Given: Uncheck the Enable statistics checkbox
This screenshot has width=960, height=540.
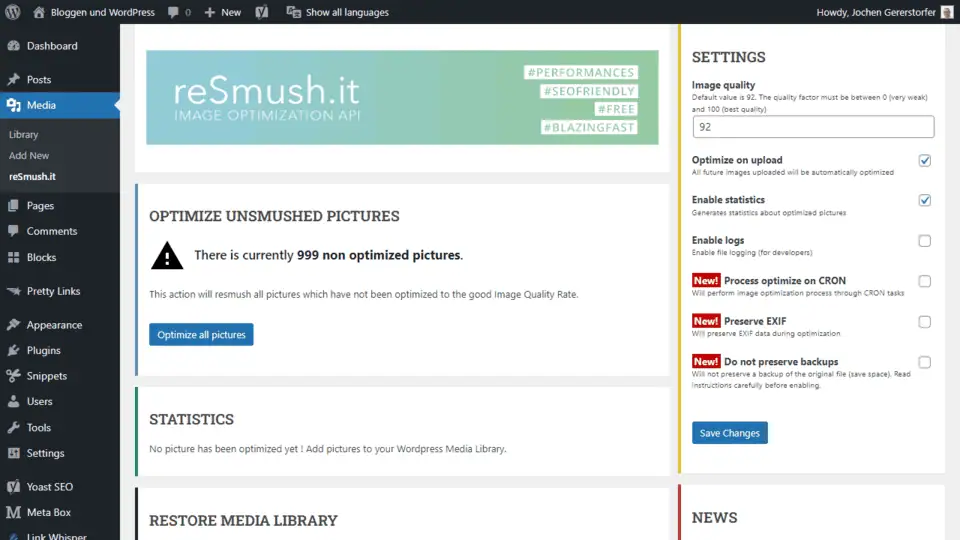Looking at the screenshot, I should [925, 200].
